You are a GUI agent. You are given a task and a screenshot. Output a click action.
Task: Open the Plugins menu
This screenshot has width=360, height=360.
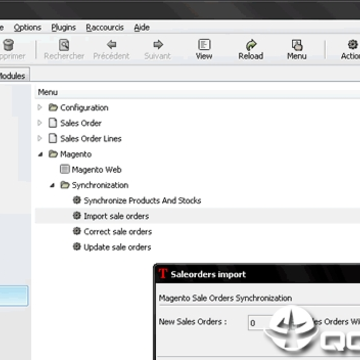tap(63, 28)
